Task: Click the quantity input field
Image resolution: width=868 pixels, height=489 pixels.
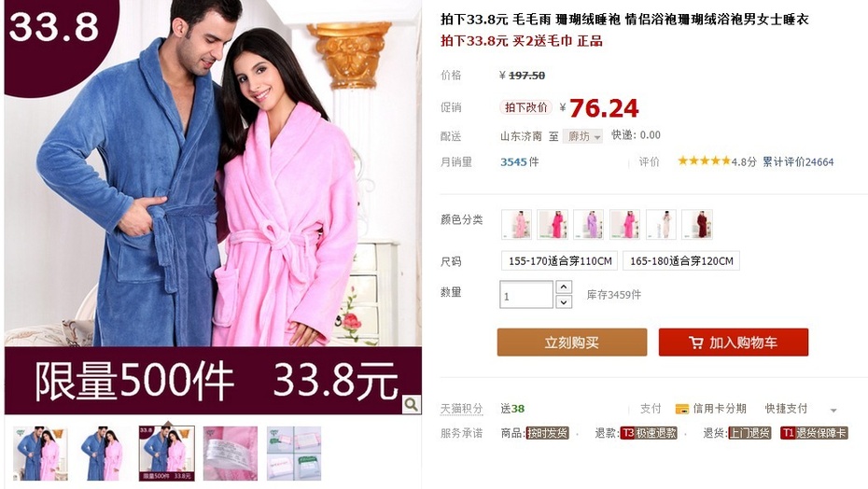Action: [x=526, y=295]
